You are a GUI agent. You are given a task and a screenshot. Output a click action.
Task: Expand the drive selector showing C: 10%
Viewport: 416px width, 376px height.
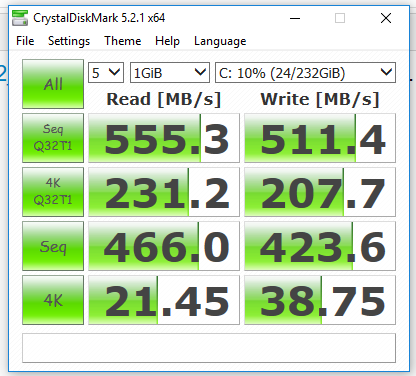306,72
